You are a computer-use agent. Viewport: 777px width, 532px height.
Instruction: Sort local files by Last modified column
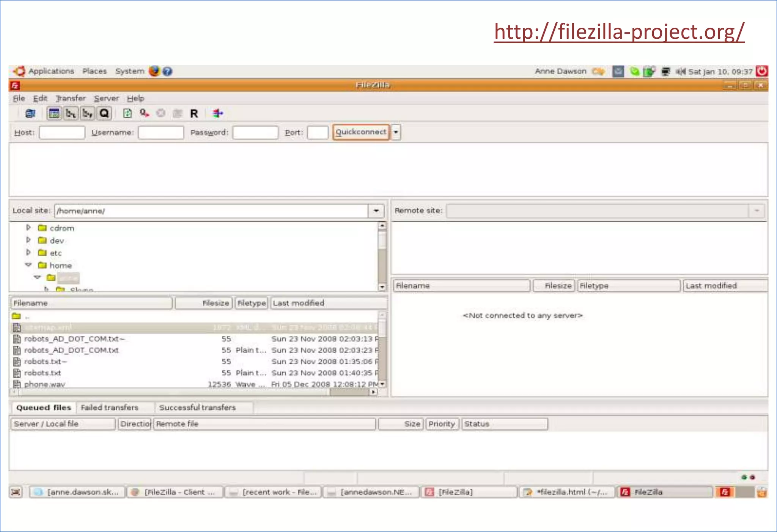click(x=329, y=303)
